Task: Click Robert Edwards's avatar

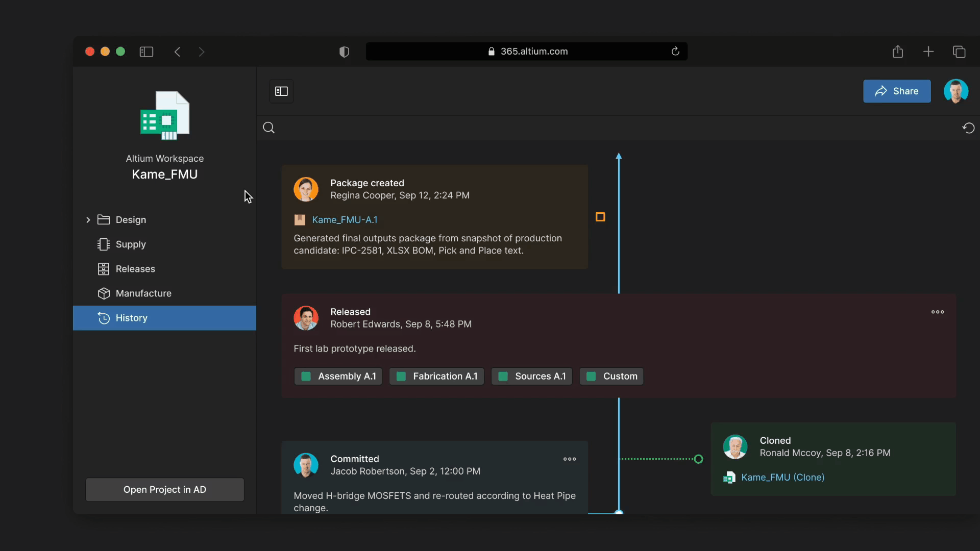Action: (306, 318)
